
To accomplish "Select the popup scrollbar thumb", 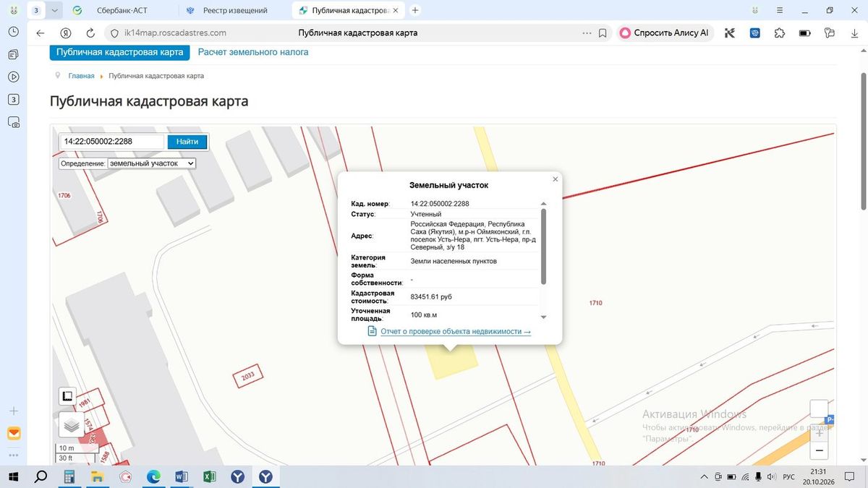I will (543, 247).
